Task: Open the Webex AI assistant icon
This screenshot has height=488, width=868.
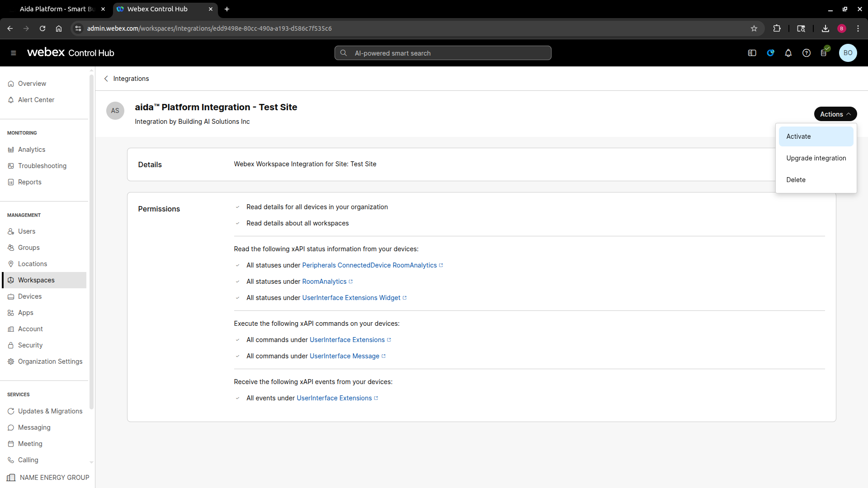Action: pyautogui.click(x=770, y=53)
